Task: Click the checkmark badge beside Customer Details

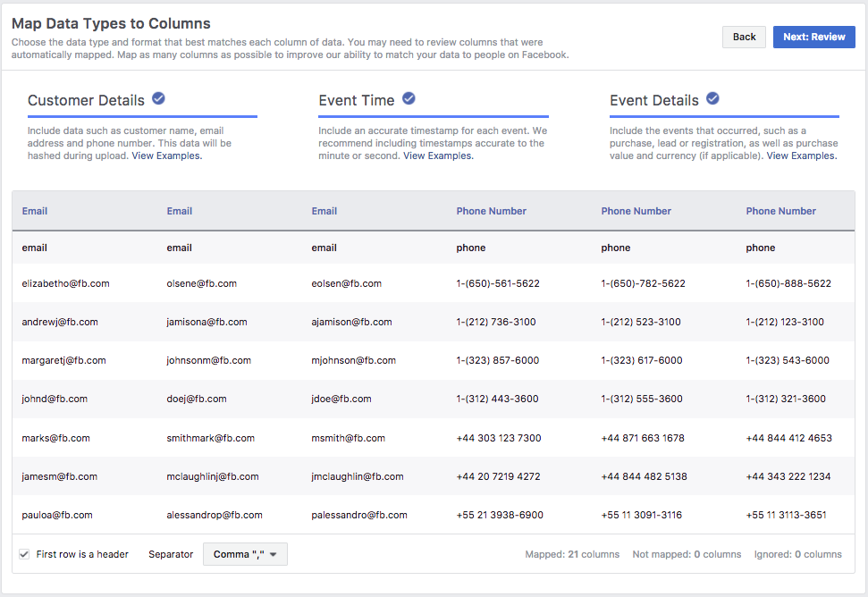Action: (x=158, y=99)
